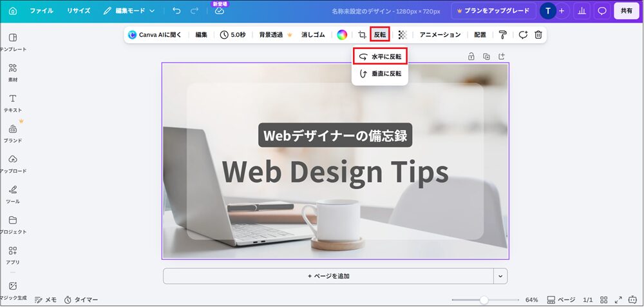Open the analytics bar chart icon
Viewport: 644px width, 307px height.
point(582,11)
